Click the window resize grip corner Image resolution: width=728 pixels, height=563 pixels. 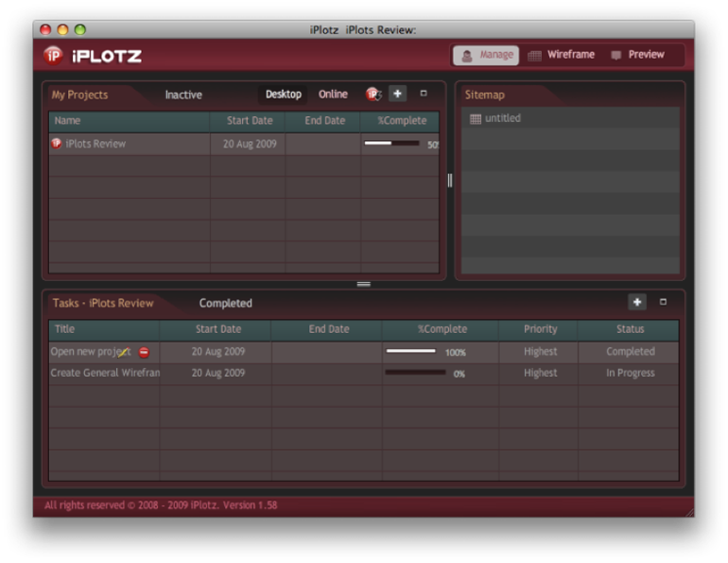689,512
